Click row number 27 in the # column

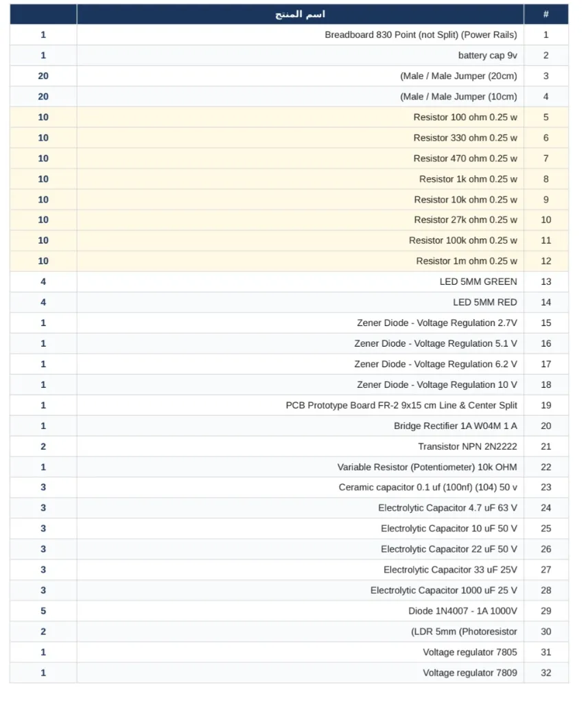coord(546,571)
